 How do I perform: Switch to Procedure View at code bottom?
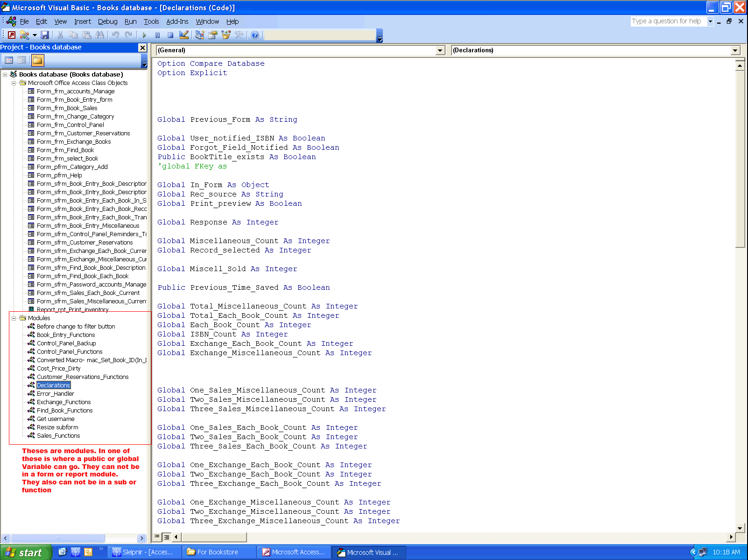[157, 537]
